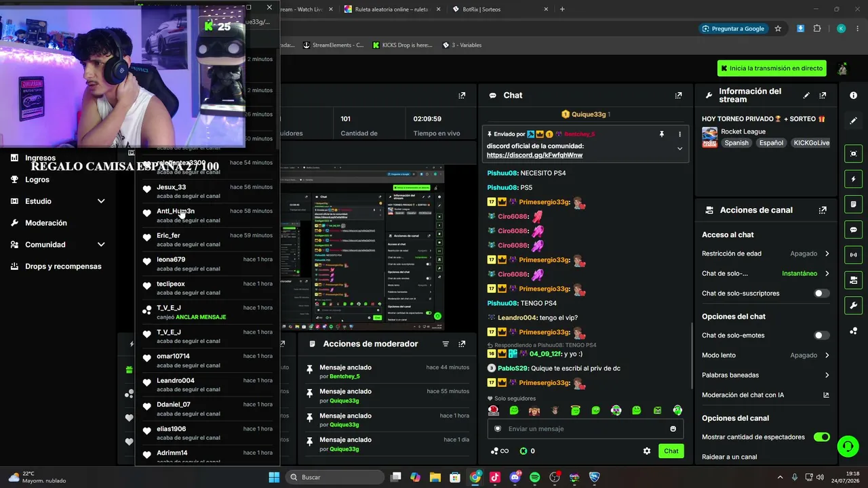Open Moderación del chat con IA external link
Screen dimensions: 868x488
coord(826,395)
